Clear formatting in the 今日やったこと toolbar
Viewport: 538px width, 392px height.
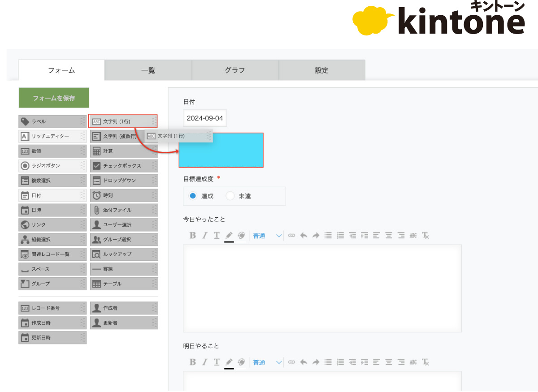(x=425, y=236)
